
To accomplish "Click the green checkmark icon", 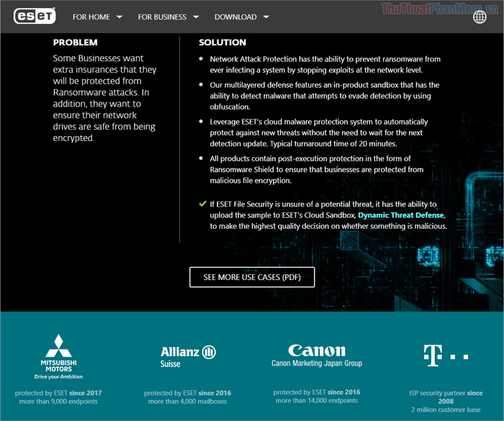I will [202, 204].
